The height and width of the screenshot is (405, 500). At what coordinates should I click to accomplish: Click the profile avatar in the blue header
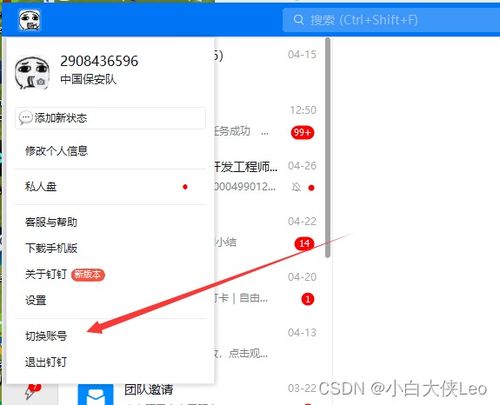tap(29, 20)
